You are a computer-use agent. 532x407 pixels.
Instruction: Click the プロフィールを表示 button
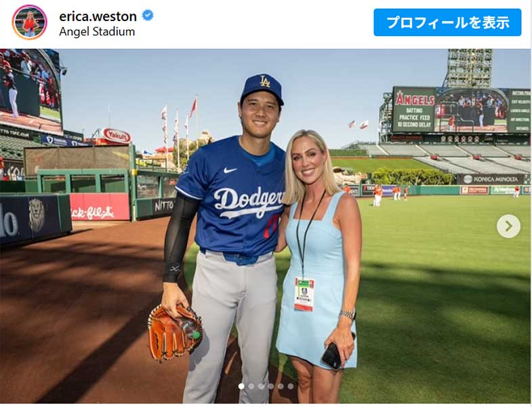[447, 22]
